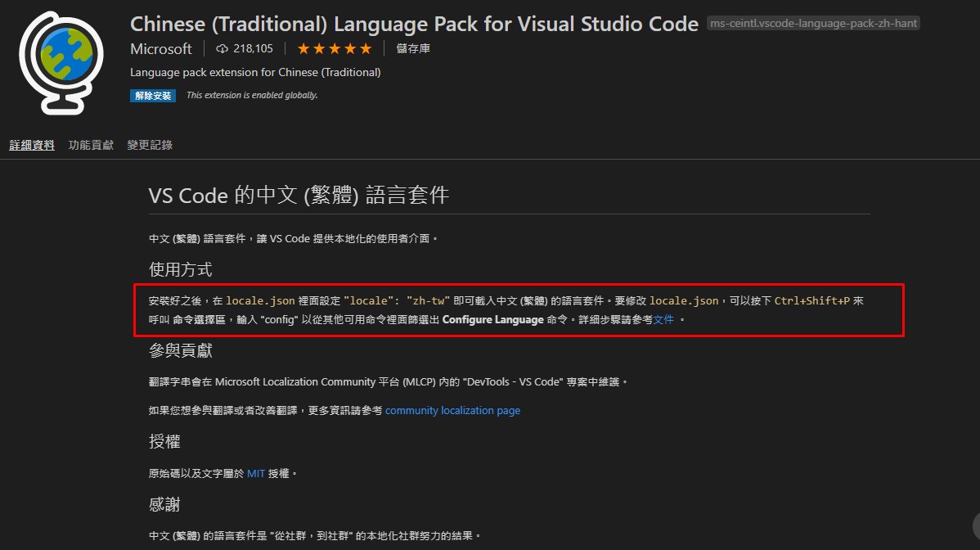Open the 儲存庫 repository link
Viewport: 980px width, 550px height.
(x=413, y=49)
